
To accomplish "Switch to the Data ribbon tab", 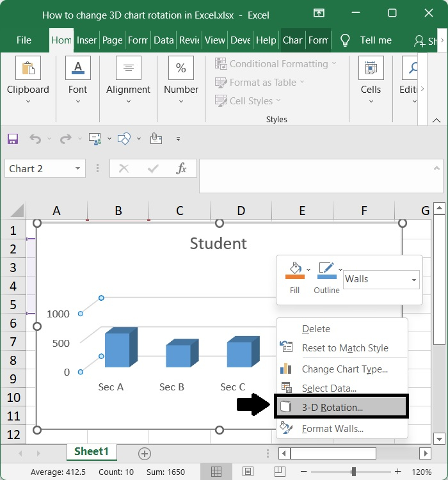I will pyautogui.click(x=164, y=40).
